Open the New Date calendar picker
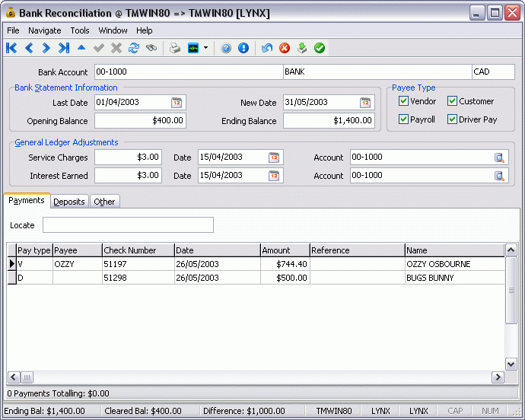 365,103
